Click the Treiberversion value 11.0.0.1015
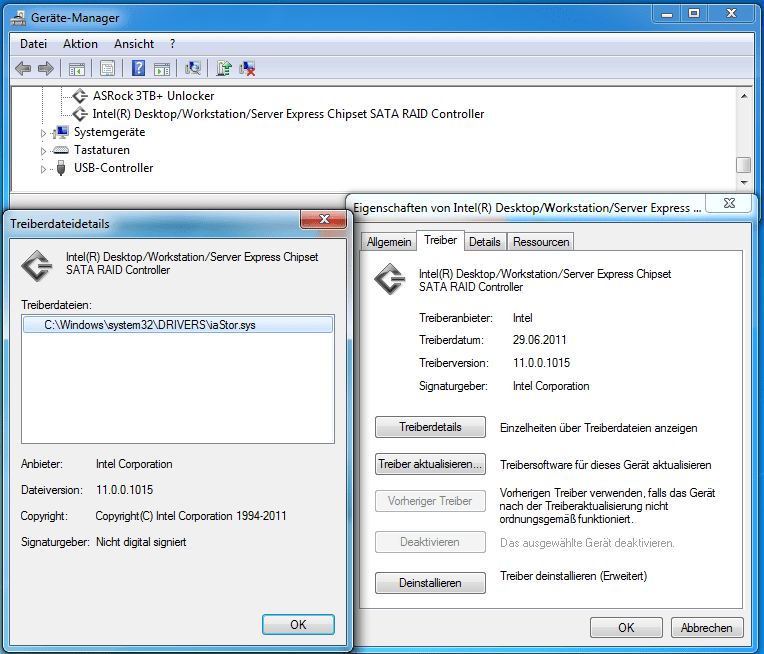 tap(541, 363)
